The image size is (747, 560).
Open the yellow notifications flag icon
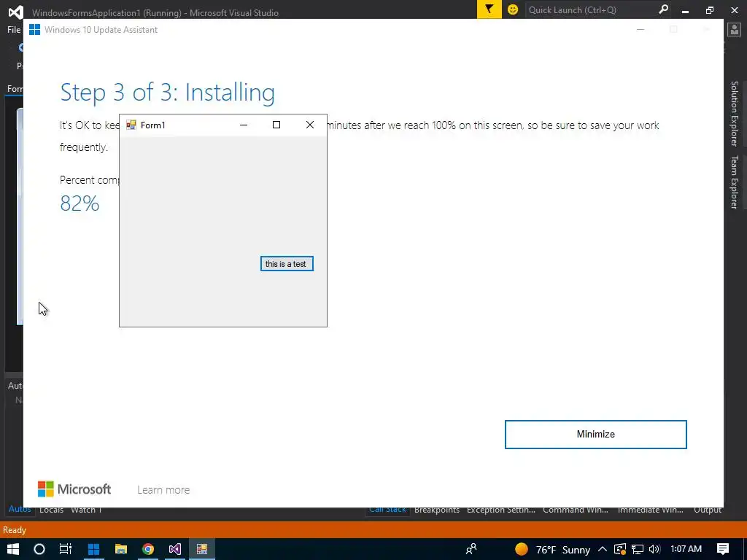489,9
